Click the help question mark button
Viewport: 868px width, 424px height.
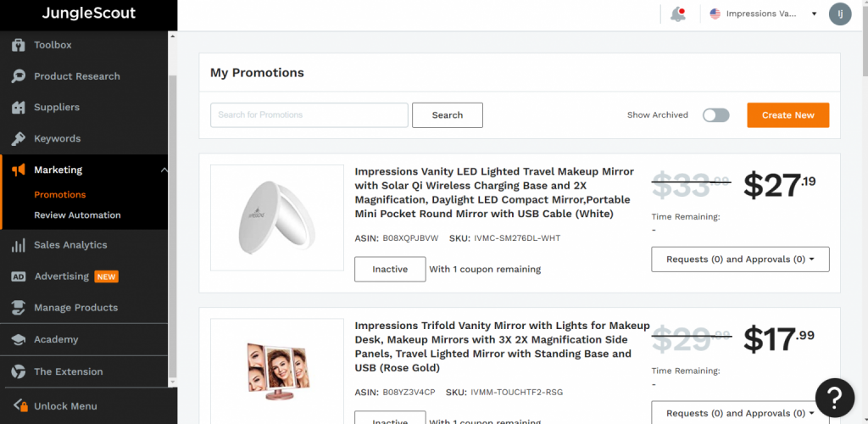click(x=834, y=398)
